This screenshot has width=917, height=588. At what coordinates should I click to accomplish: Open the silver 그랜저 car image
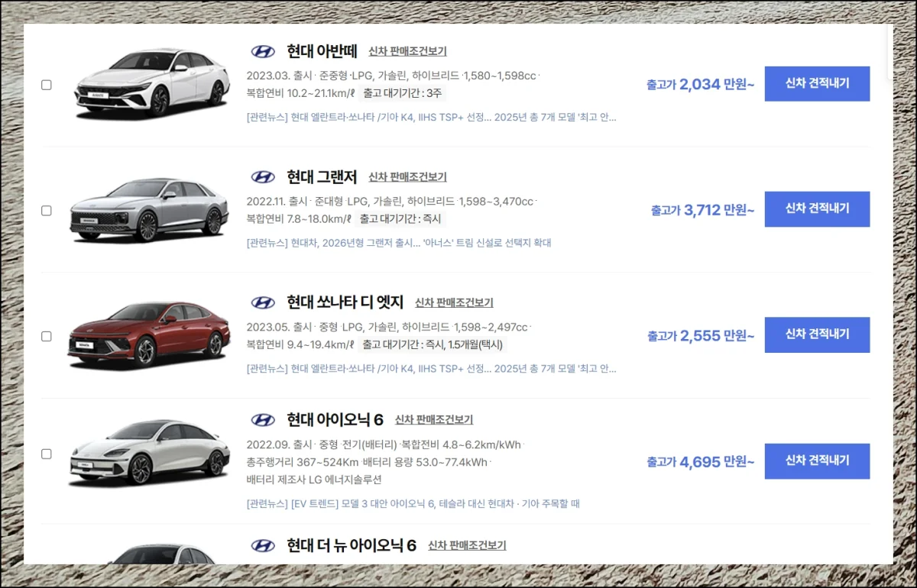point(150,208)
